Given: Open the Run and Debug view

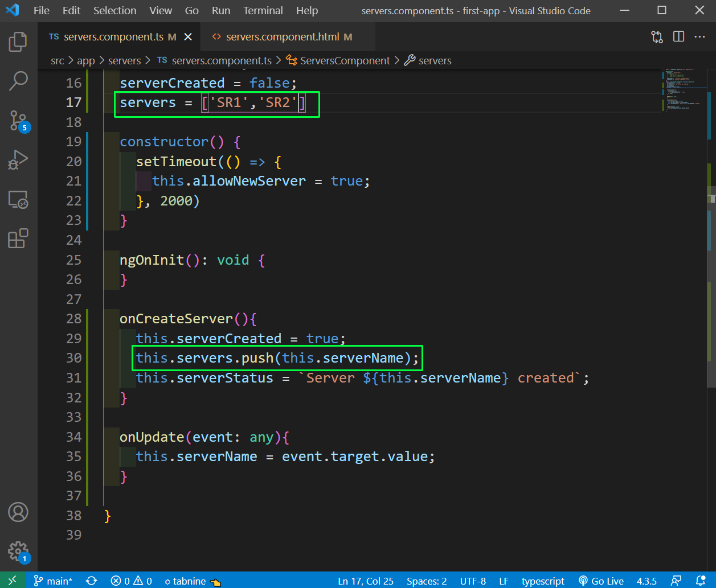Looking at the screenshot, I should (18, 160).
